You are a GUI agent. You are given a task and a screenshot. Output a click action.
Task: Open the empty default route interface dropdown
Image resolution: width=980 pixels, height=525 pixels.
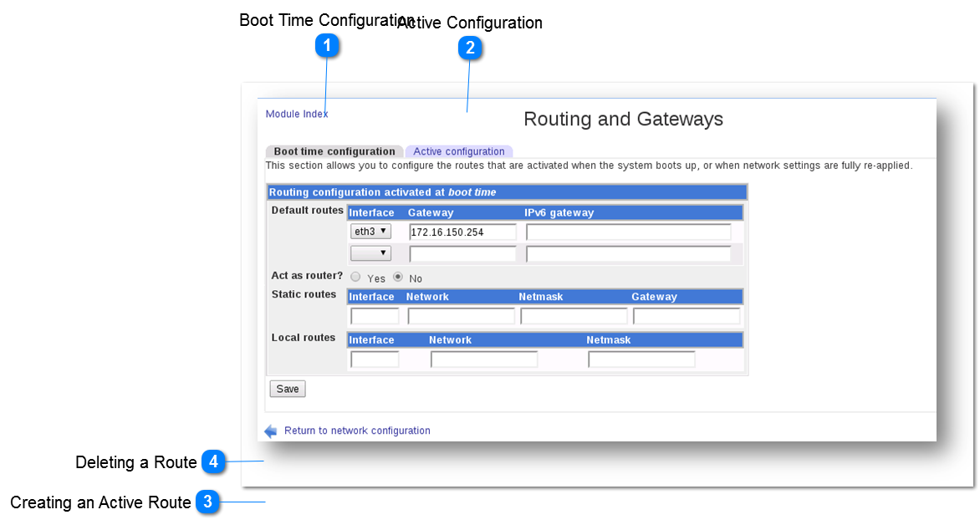click(x=370, y=253)
